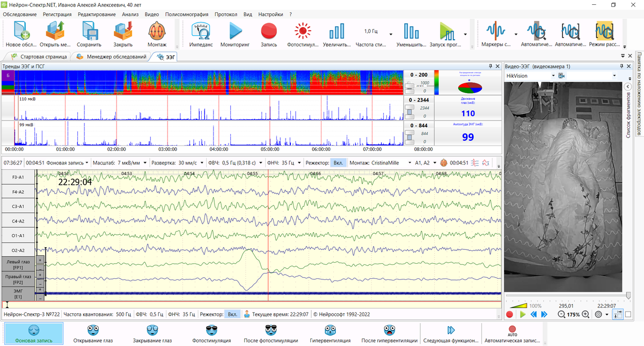Click Автоматическая запись button
Viewport: 644px width, 346px height.
point(512,333)
